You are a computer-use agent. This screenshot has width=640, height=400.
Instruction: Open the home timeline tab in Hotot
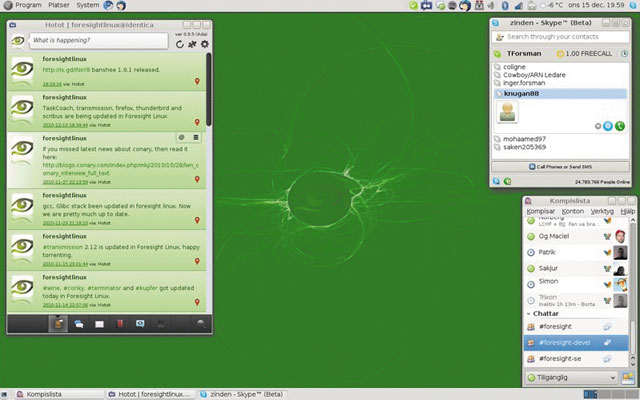click(x=58, y=324)
